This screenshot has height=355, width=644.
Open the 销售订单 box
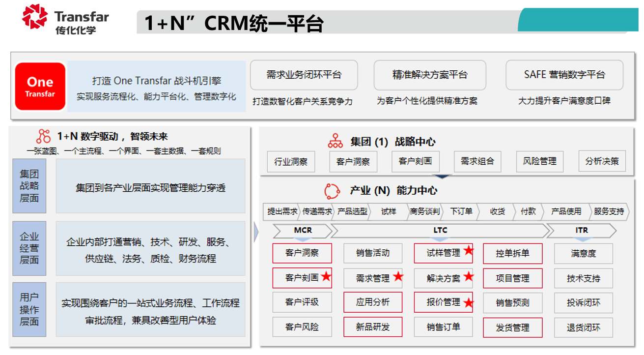point(444,327)
